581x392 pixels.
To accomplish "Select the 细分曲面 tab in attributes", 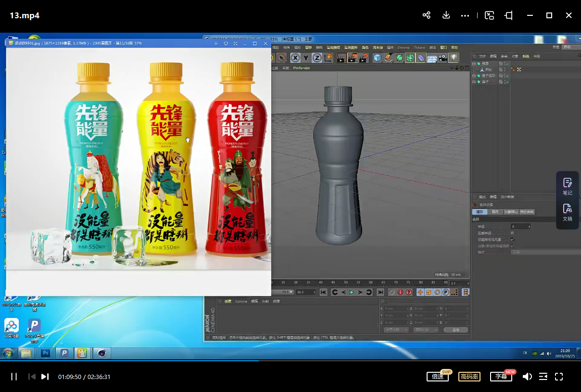I will 527,212.
